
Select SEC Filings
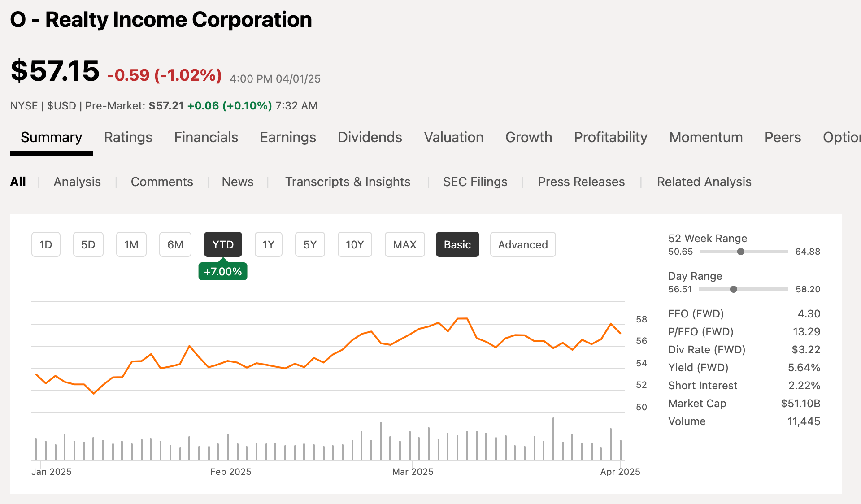(475, 182)
